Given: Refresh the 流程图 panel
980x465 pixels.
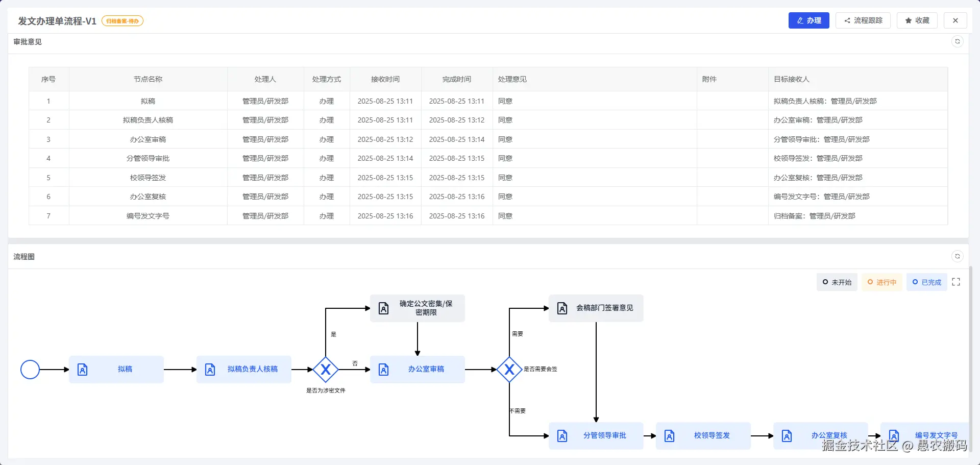Looking at the screenshot, I should tap(958, 256).
